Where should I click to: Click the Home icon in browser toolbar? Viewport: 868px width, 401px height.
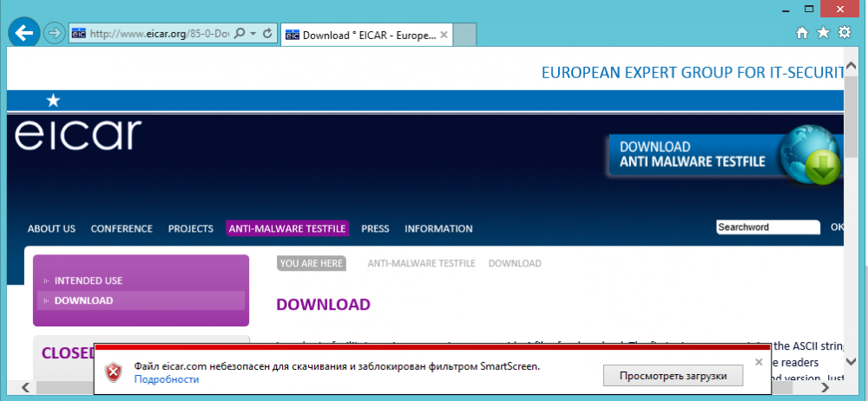tap(802, 33)
